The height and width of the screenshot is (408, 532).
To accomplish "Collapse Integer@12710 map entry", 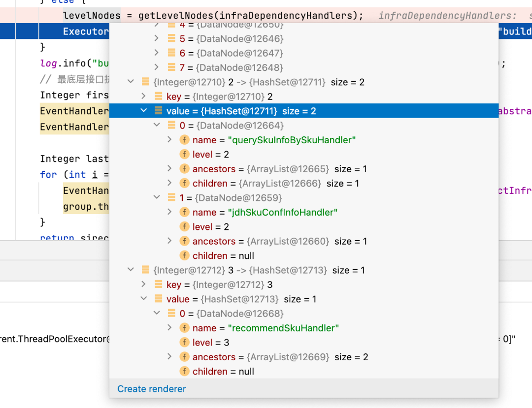I will [x=131, y=82].
